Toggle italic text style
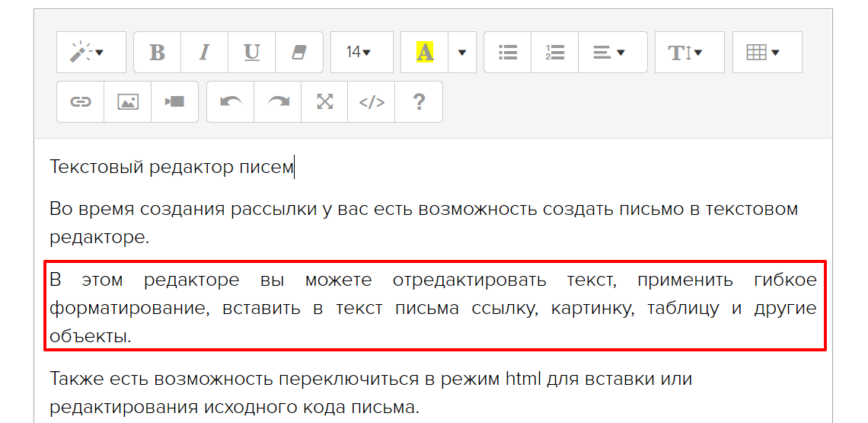868x423 pixels. [204, 52]
